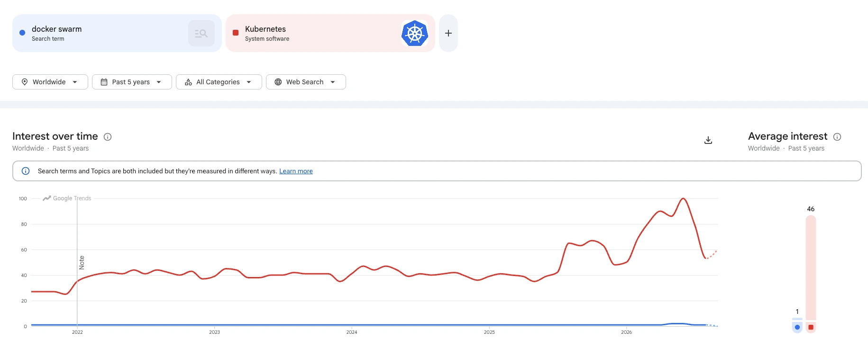Click the red Kubernetes color square
The height and width of the screenshot is (348, 868).
[x=236, y=33]
